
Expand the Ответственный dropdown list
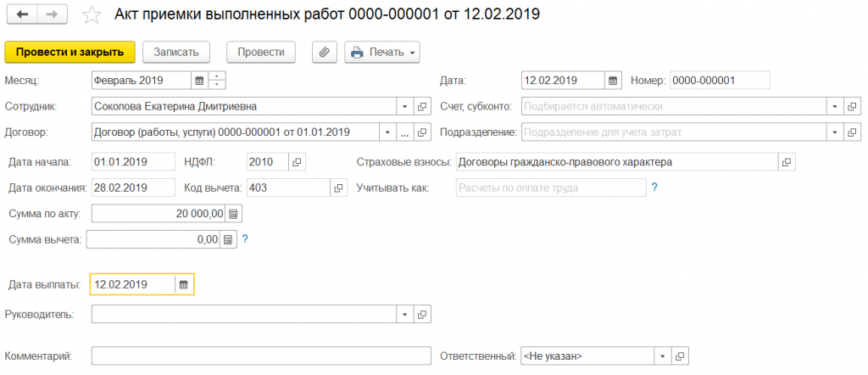662,356
